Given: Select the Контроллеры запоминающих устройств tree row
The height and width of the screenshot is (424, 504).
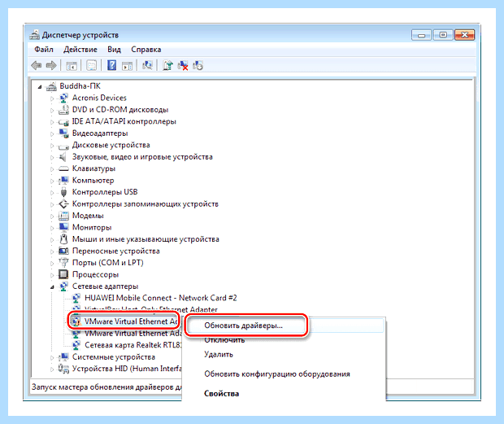Looking at the screenshot, I should pyautogui.click(x=146, y=204).
